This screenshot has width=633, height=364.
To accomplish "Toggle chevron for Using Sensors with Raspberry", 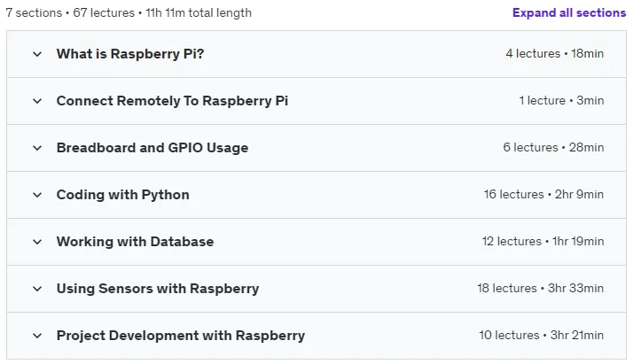I will (37, 289).
